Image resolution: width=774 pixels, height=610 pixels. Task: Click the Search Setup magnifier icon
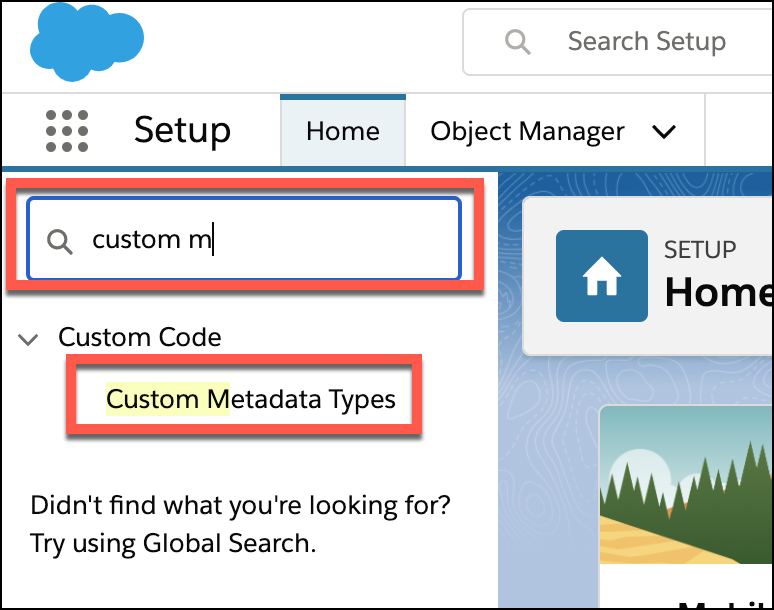[x=517, y=41]
